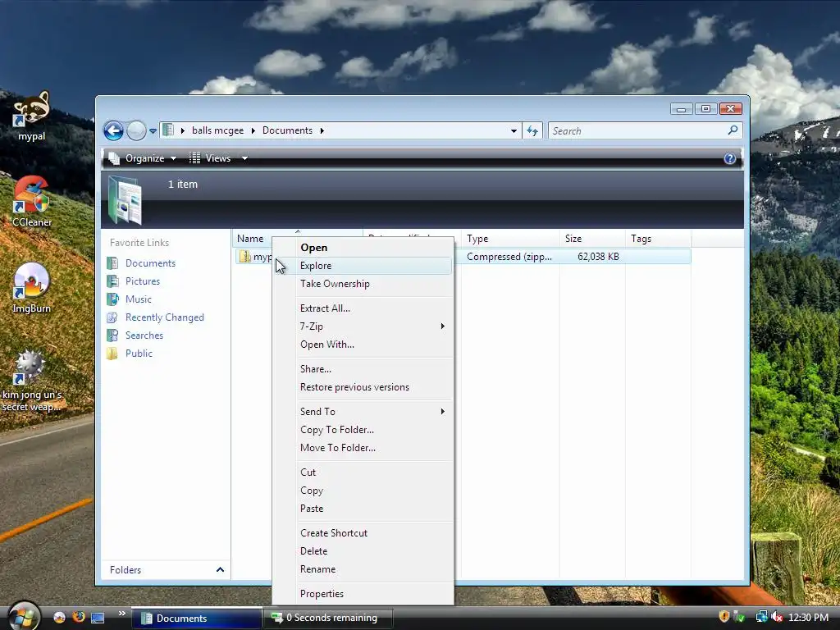840x630 pixels.
Task: Choose Explore in context menu
Action: (x=363, y=266)
